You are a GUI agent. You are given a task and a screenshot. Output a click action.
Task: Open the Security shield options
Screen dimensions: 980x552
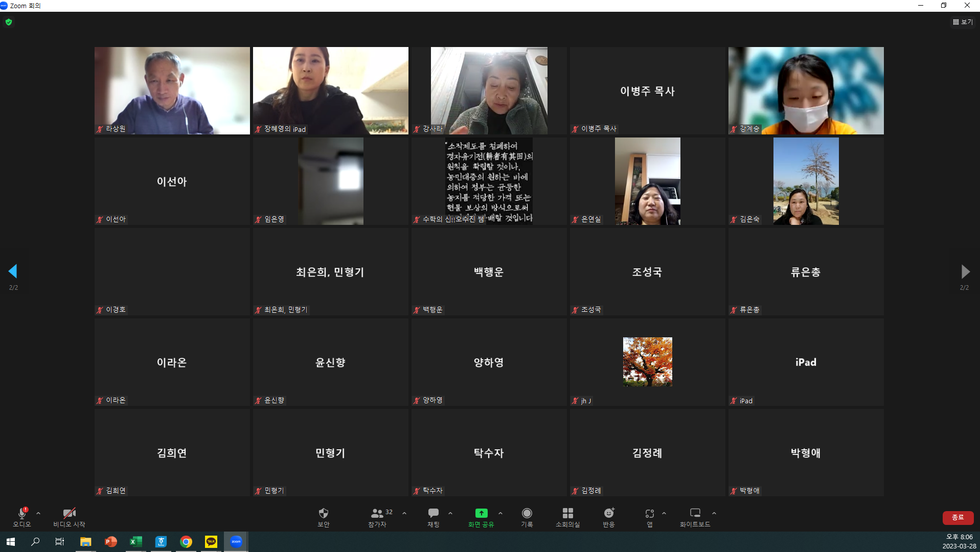[x=324, y=517]
